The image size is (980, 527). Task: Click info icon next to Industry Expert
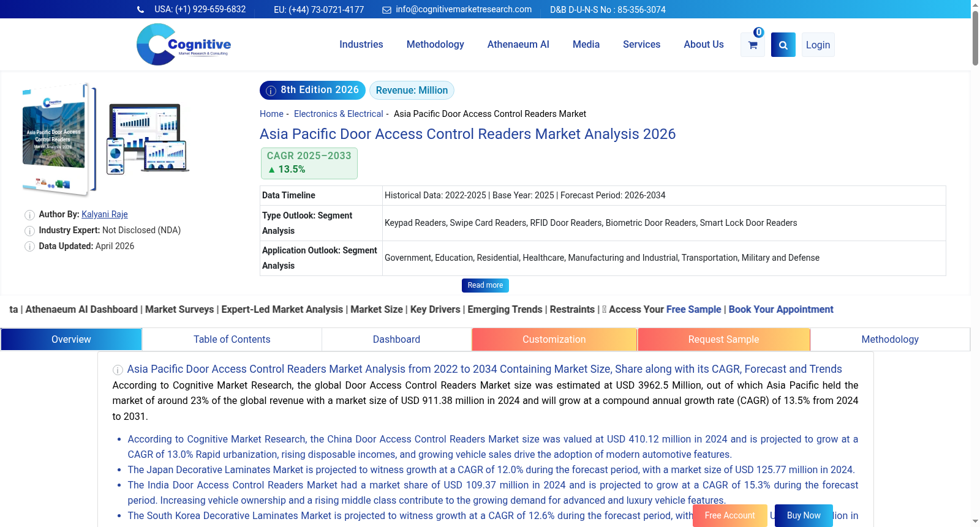29,231
